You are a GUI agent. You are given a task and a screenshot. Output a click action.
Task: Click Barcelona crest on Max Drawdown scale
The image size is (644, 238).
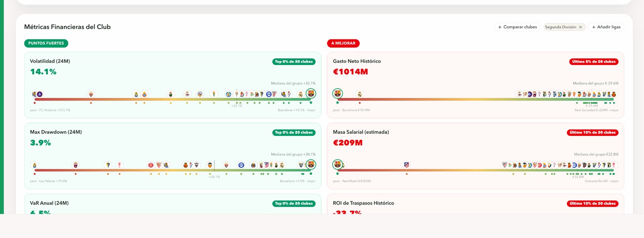311,164
